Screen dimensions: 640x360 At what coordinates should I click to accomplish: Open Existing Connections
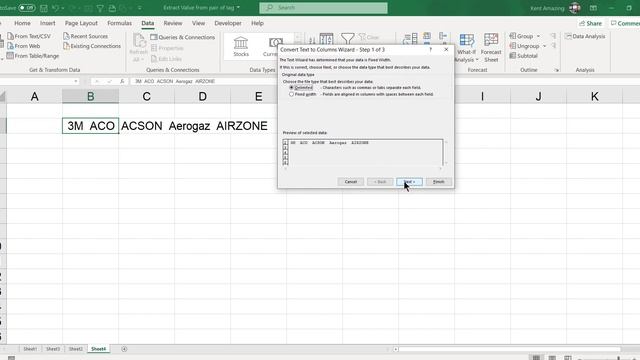pyautogui.click(x=92, y=46)
